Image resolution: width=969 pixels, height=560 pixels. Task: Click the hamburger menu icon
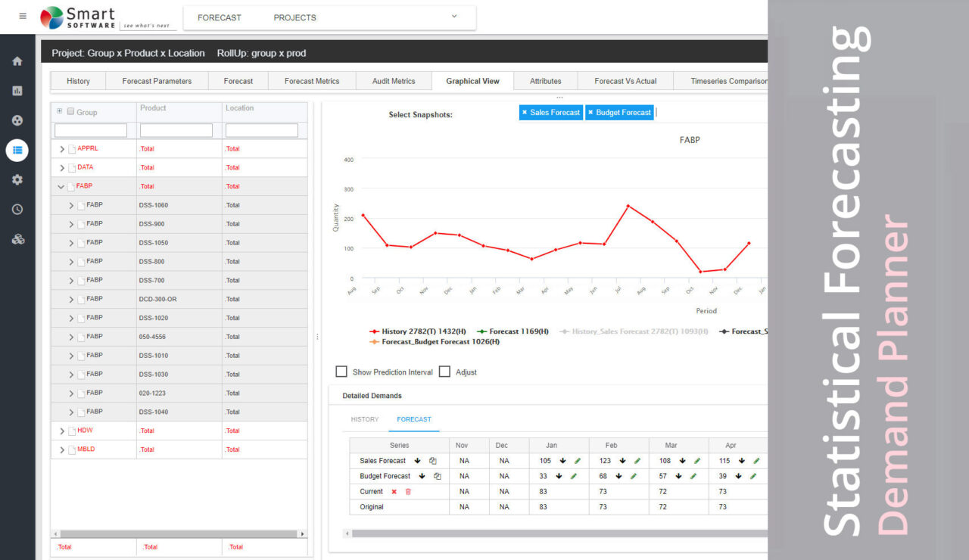coord(23,16)
